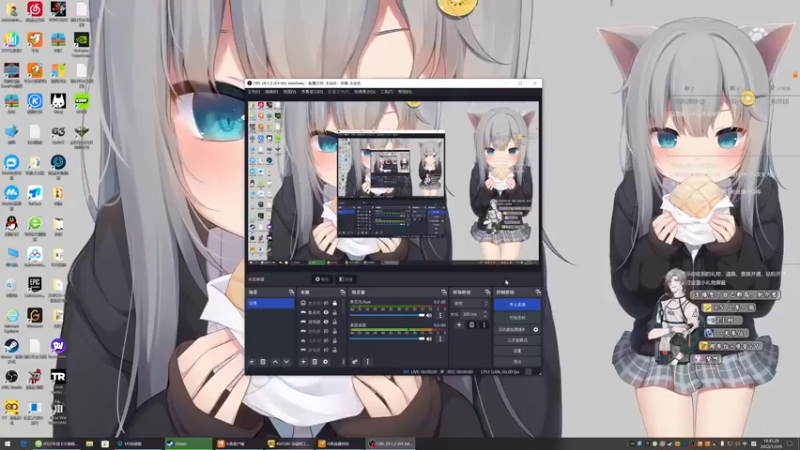Delete selected source with Sources trash icon
Screen dimensions: 800x450
(314, 362)
